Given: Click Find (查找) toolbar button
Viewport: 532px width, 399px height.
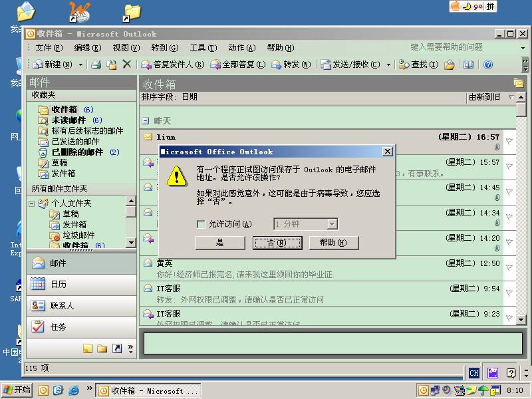Looking at the screenshot, I should pyautogui.click(x=419, y=65).
